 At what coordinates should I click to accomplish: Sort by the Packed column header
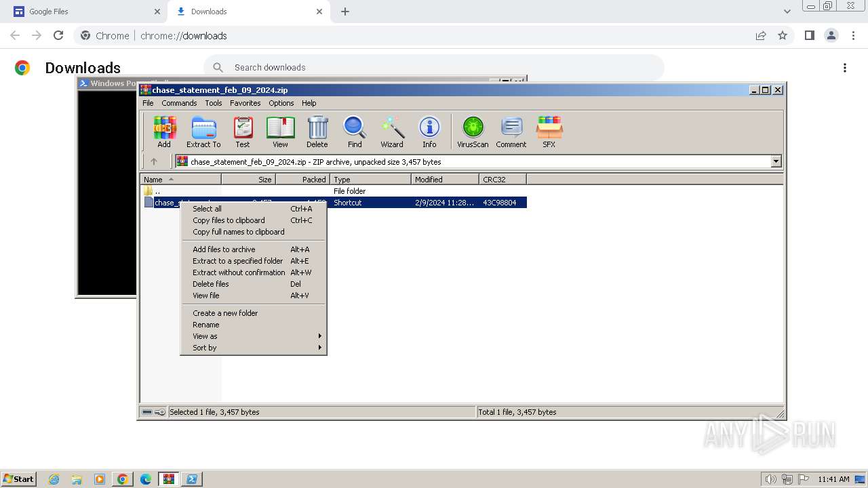303,180
